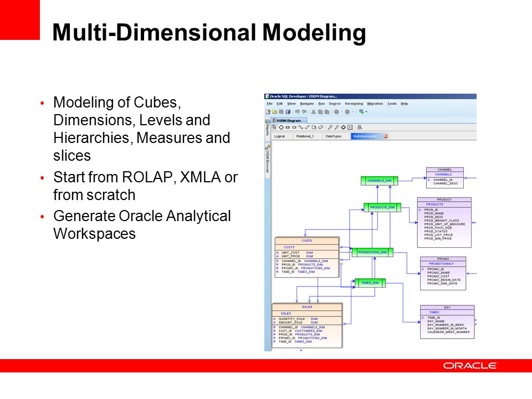Select the CHANNELS_DIM dimension box
Screen dimensions: 532x399
(379, 181)
